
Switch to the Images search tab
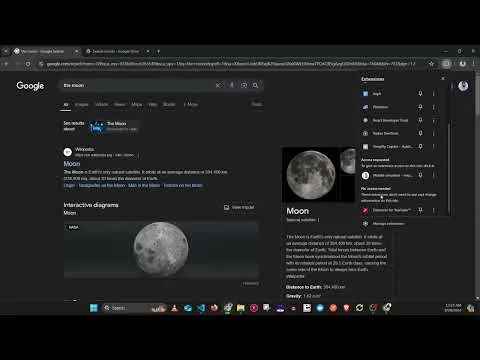81,104
